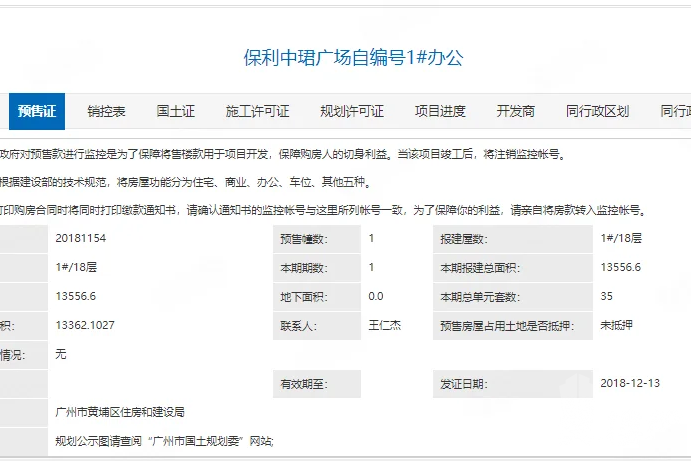The width and height of the screenshot is (691, 461).
Task: Switch to the 销控表 tab
Action: click(106, 111)
